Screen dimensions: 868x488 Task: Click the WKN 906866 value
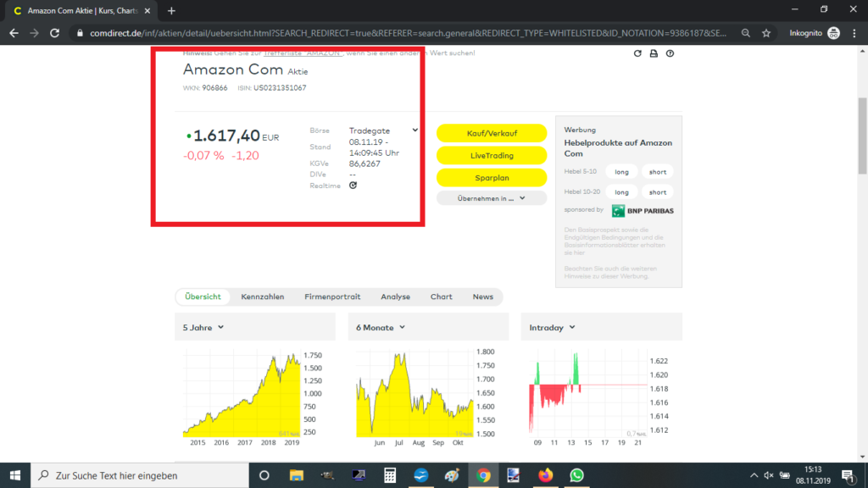click(x=214, y=88)
